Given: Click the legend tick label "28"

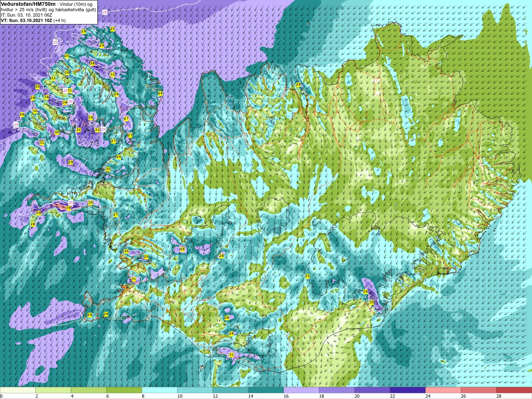Looking at the screenshot, I should click(x=499, y=396).
